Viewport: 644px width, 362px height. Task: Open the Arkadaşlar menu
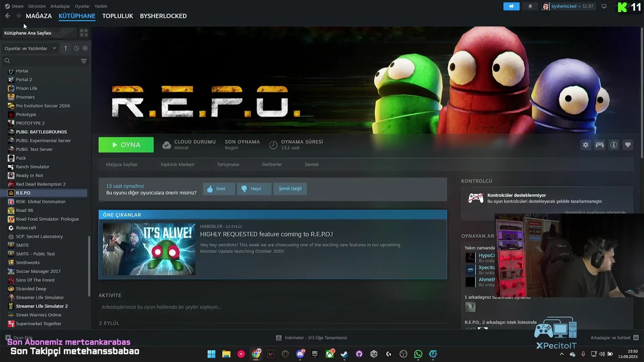click(60, 6)
